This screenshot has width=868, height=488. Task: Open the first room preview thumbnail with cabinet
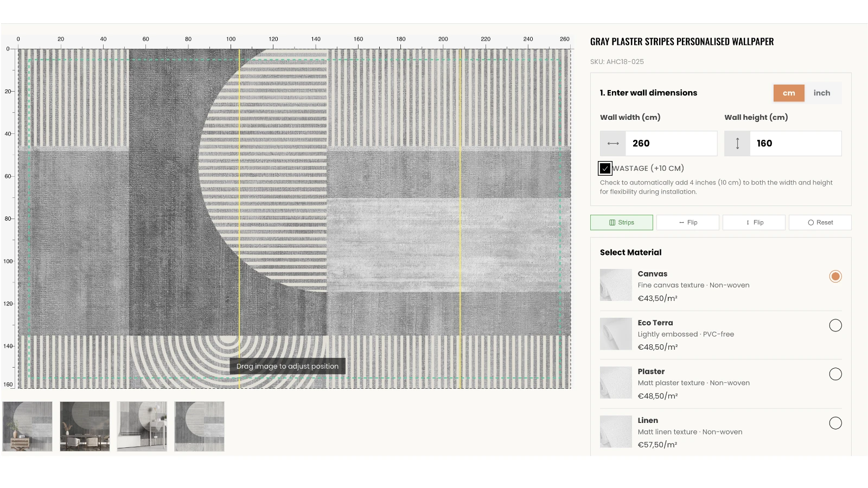point(28,427)
